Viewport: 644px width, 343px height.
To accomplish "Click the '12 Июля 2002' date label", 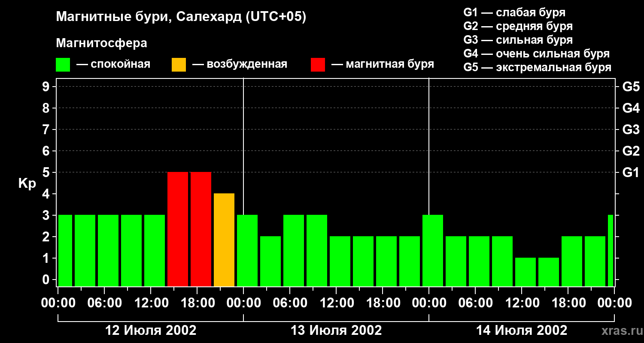I will coord(151,331).
